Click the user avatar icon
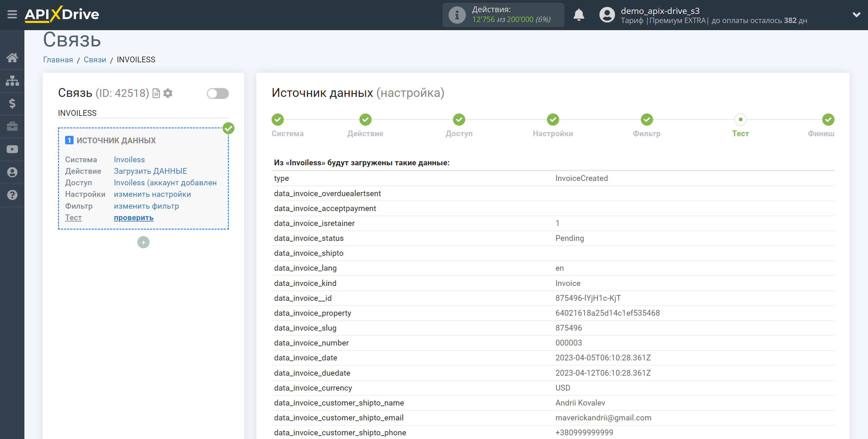This screenshot has width=868, height=439. pos(607,15)
